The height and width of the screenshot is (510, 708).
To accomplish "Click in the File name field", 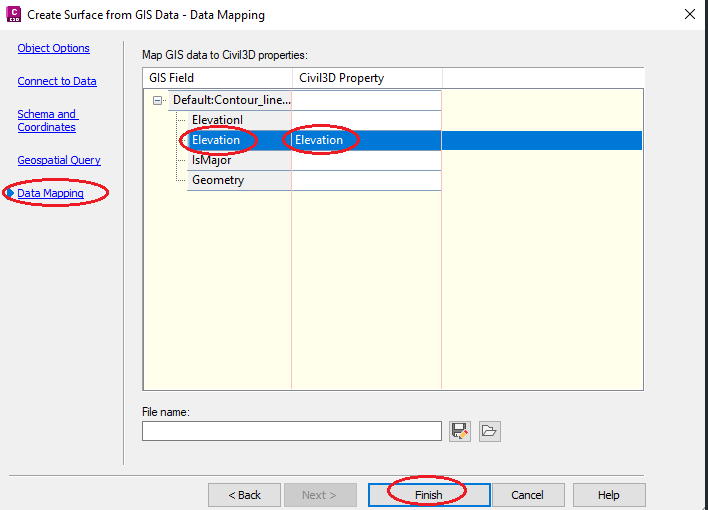I will coord(292,431).
